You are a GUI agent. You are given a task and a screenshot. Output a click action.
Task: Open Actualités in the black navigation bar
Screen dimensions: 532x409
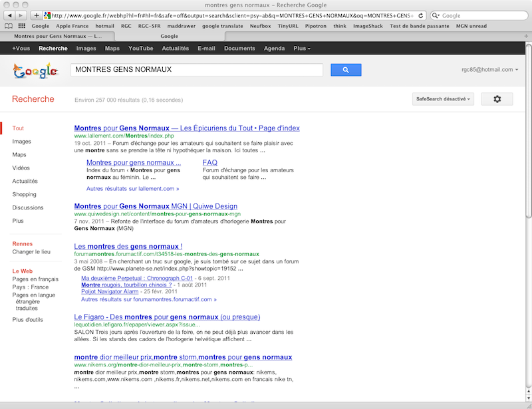point(175,49)
